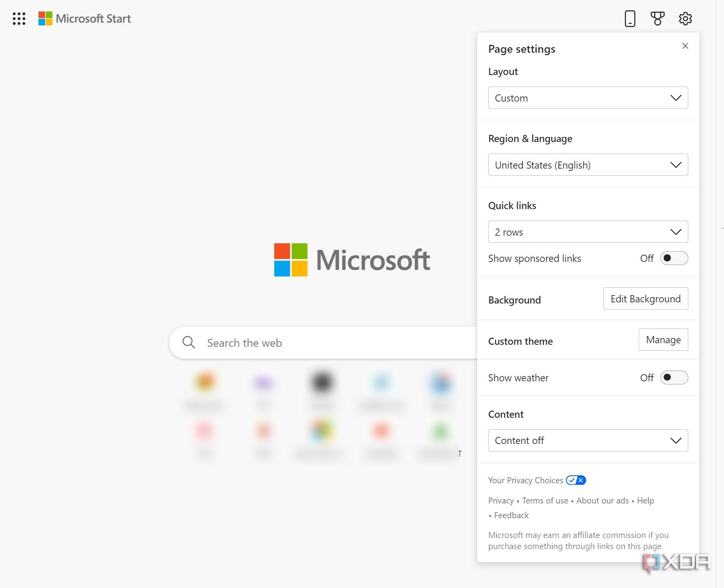Screen dimensions: 724x588
Task: Open the app launcher grid icon
Action: coord(19,19)
